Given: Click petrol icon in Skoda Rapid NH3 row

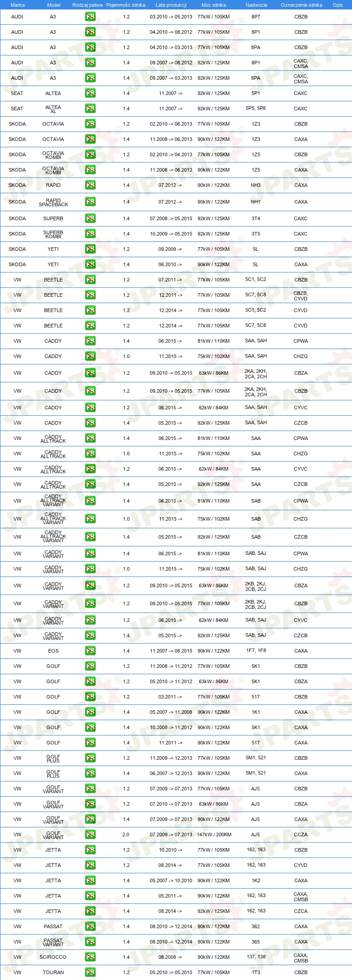Looking at the screenshot, I should click(x=90, y=186).
